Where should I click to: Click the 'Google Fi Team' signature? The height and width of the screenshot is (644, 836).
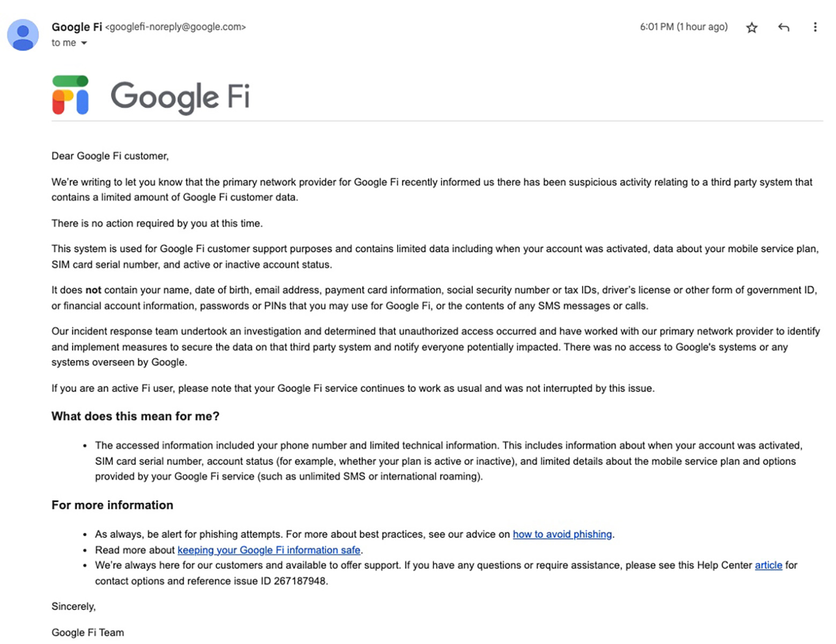(x=87, y=632)
